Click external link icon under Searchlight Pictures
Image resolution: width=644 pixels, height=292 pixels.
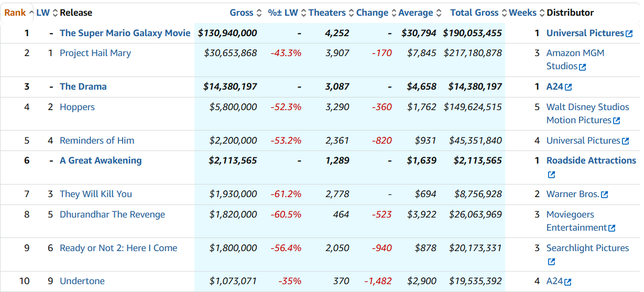[x=551, y=262]
